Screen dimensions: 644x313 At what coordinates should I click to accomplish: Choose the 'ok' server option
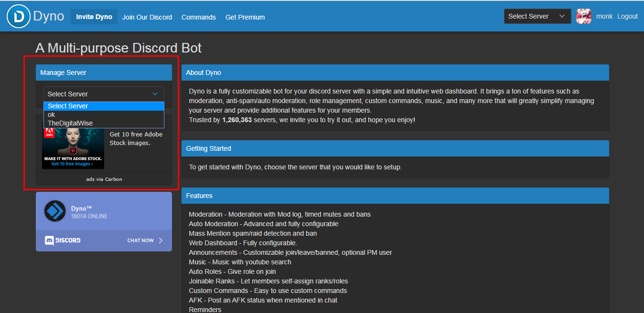click(104, 115)
